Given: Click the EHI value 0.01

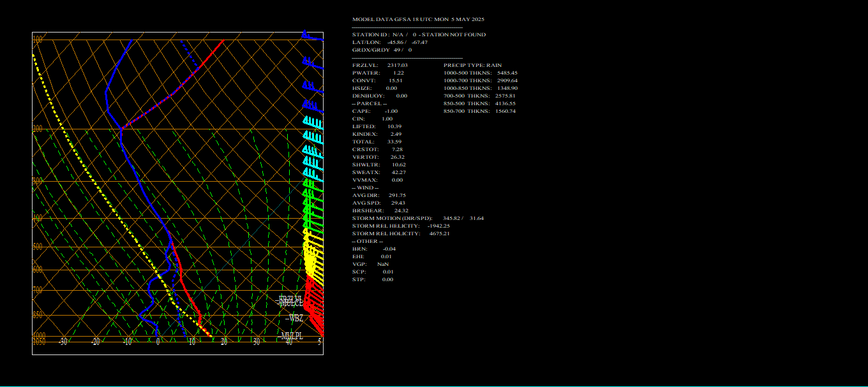Looking at the screenshot, I should pos(387,256).
